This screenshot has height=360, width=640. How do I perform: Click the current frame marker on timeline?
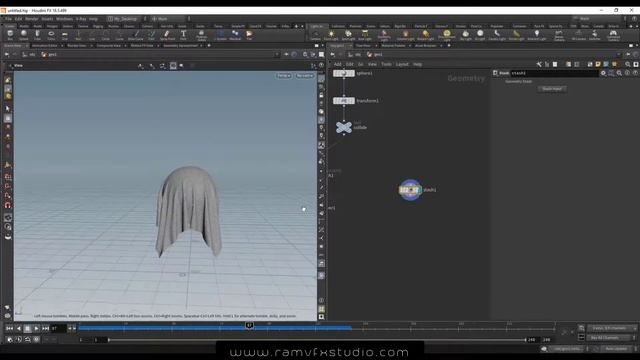249,325
